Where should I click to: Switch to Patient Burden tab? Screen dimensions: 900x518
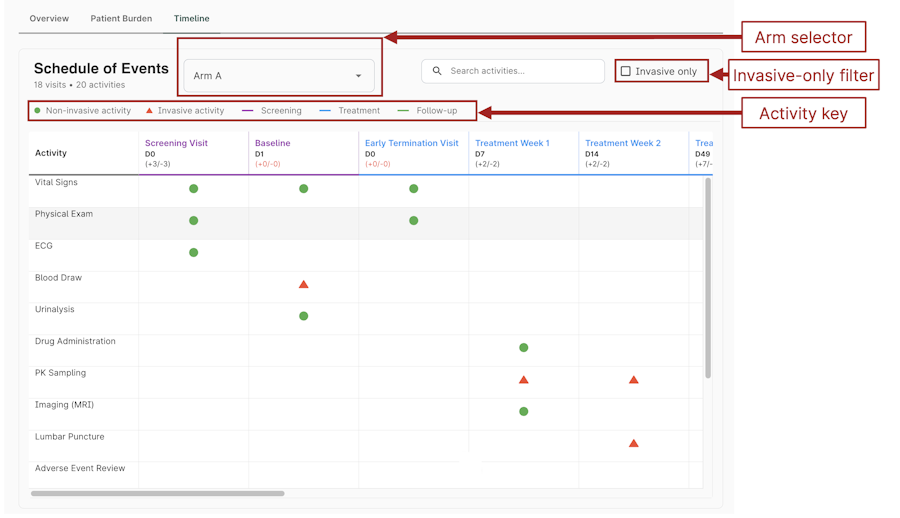pos(121,18)
